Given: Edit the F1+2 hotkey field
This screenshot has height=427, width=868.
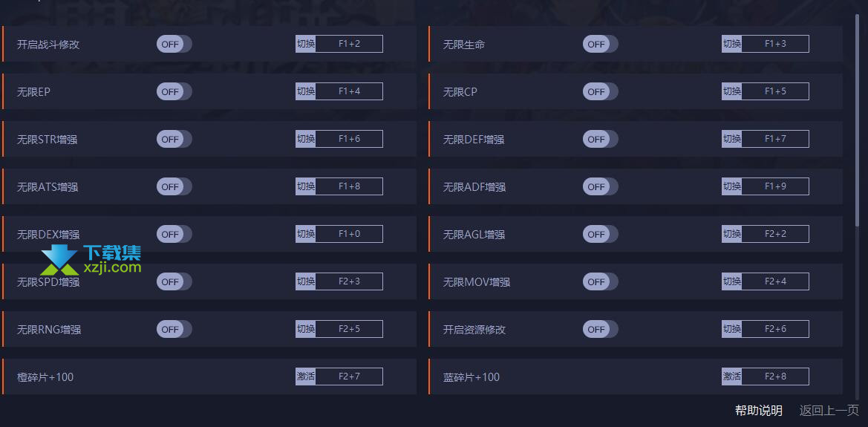Looking at the screenshot, I should click(x=349, y=44).
